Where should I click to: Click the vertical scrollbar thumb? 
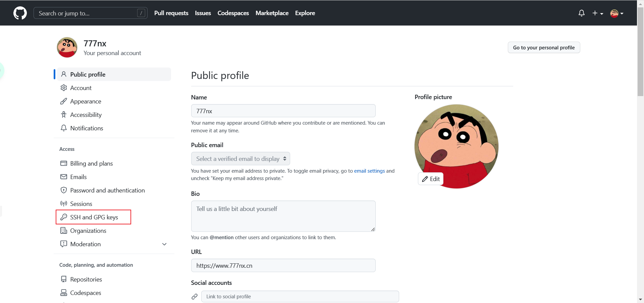click(x=640, y=51)
